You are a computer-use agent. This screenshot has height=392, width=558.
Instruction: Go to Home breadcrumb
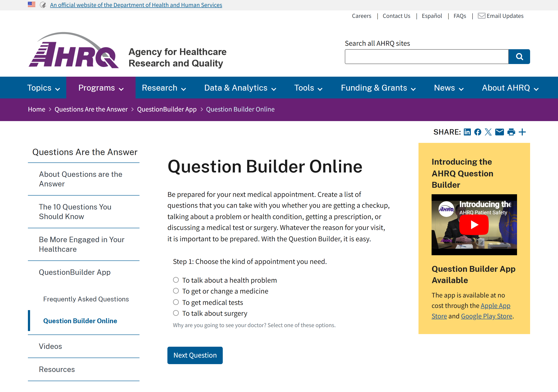36,109
